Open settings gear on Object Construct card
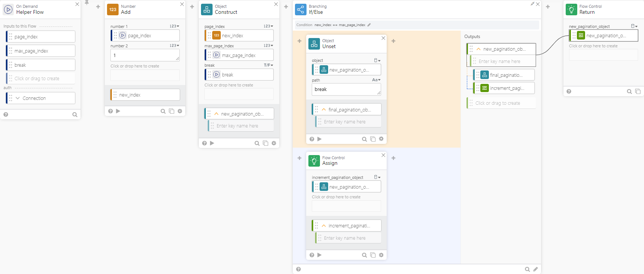 (274, 143)
